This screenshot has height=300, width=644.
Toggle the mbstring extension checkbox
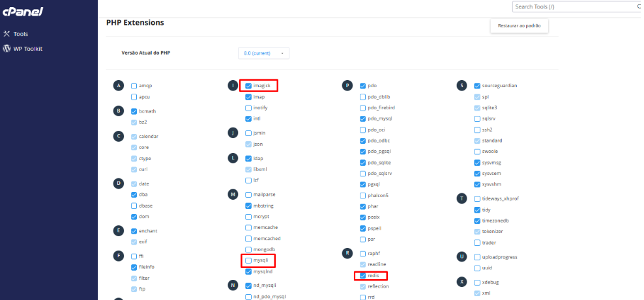248,206
